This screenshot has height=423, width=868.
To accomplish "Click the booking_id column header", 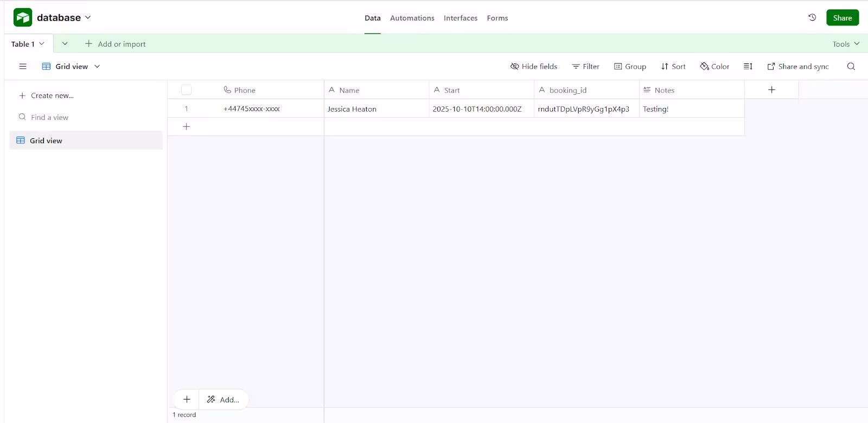I will pyautogui.click(x=586, y=90).
